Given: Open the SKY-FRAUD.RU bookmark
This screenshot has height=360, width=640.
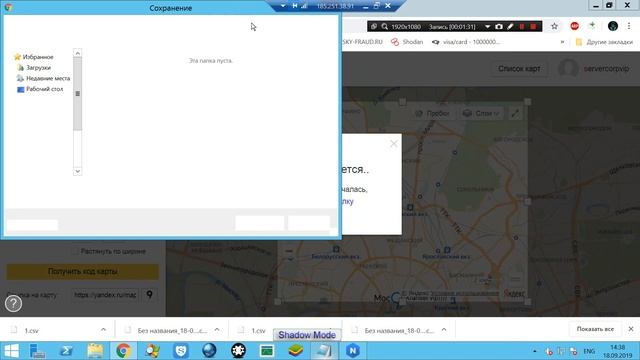Looking at the screenshot, I should coord(362,42).
